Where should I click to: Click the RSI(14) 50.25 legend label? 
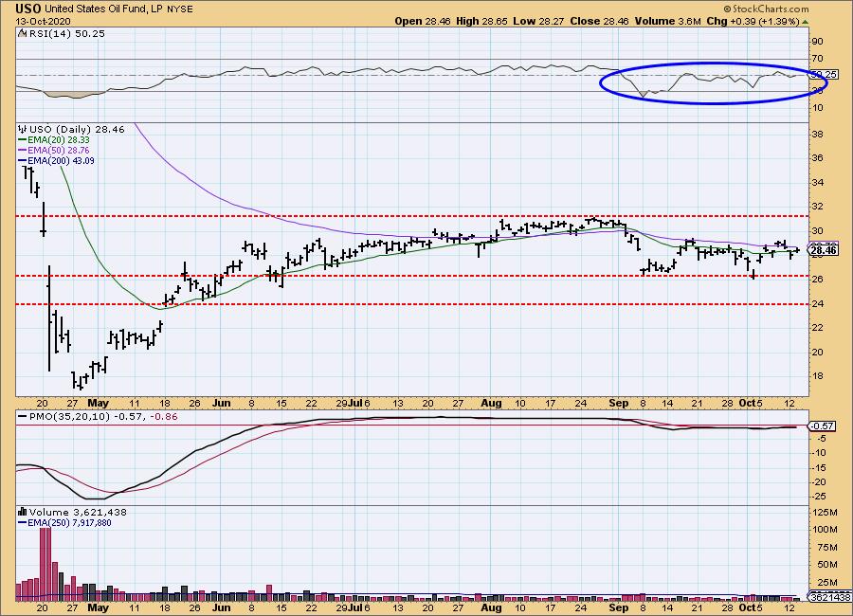pos(65,33)
